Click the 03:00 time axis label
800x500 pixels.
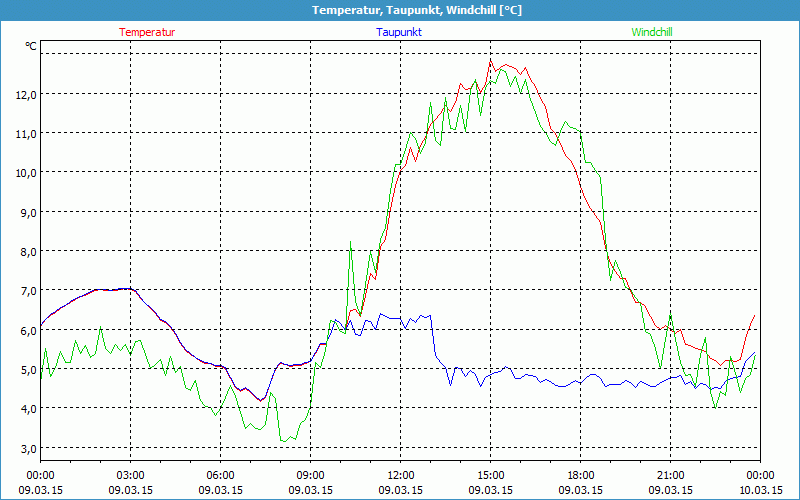coord(131,476)
